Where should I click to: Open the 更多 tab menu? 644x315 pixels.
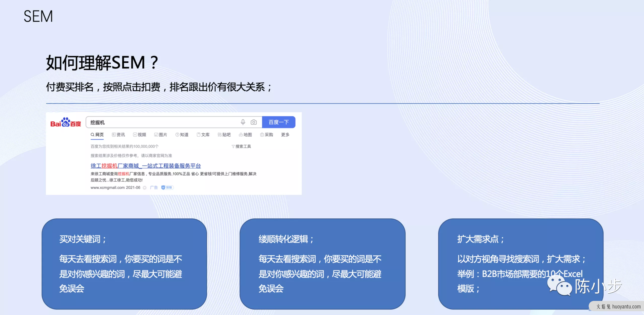(x=285, y=135)
